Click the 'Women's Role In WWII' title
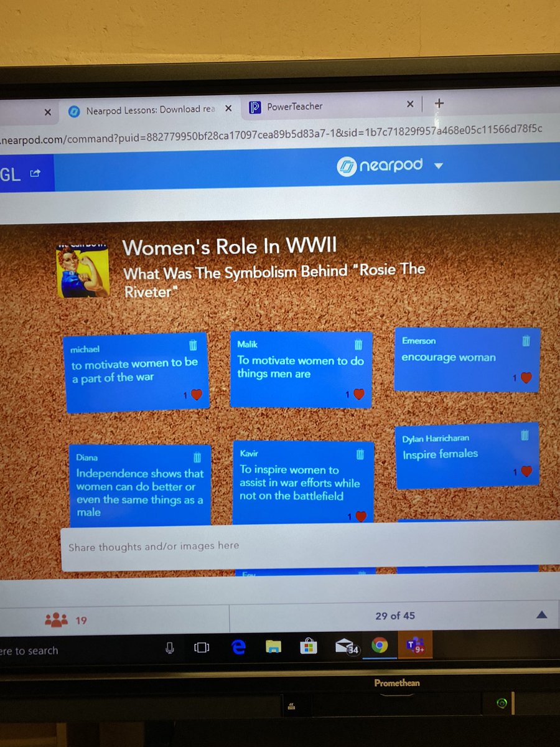This screenshot has height=747, width=560. (x=230, y=247)
